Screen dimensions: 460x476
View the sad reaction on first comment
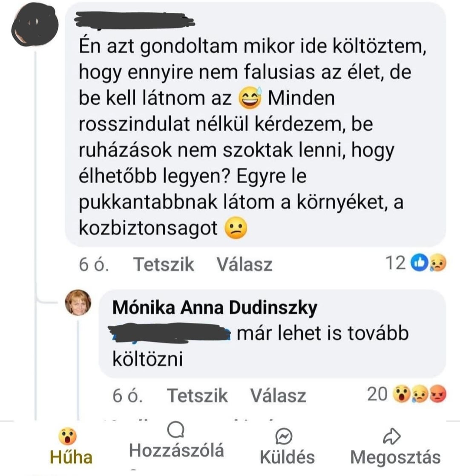[x=437, y=263]
